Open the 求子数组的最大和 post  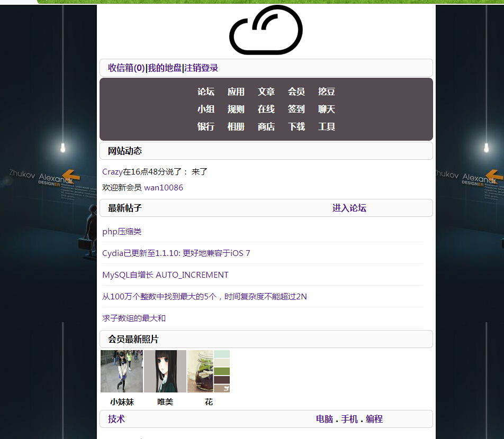pos(134,318)
